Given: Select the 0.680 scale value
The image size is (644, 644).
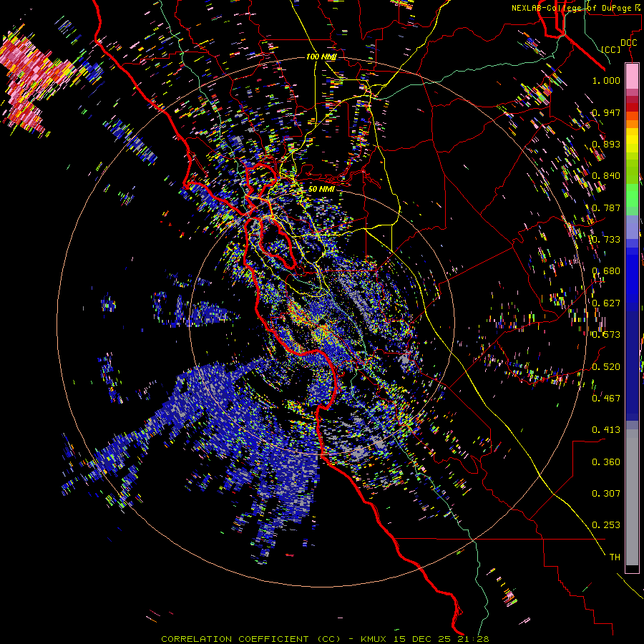Looking at the screenshot, I should (606, 271).
